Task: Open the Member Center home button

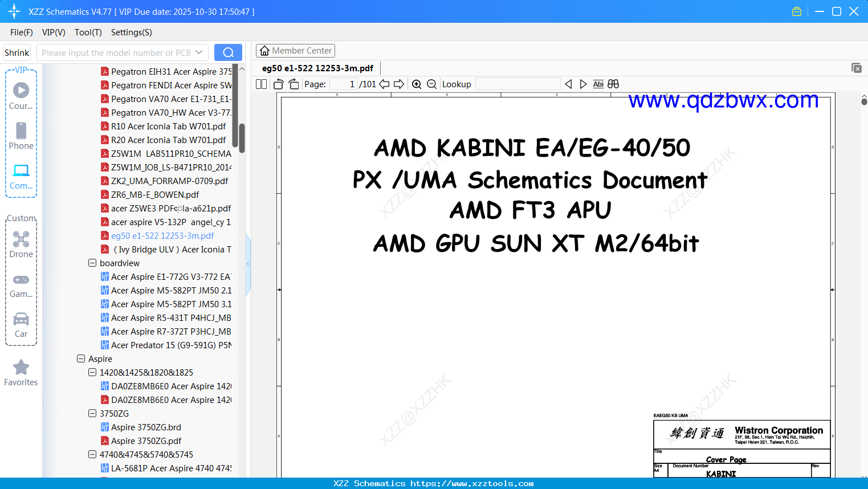Action: coord(295,51)
